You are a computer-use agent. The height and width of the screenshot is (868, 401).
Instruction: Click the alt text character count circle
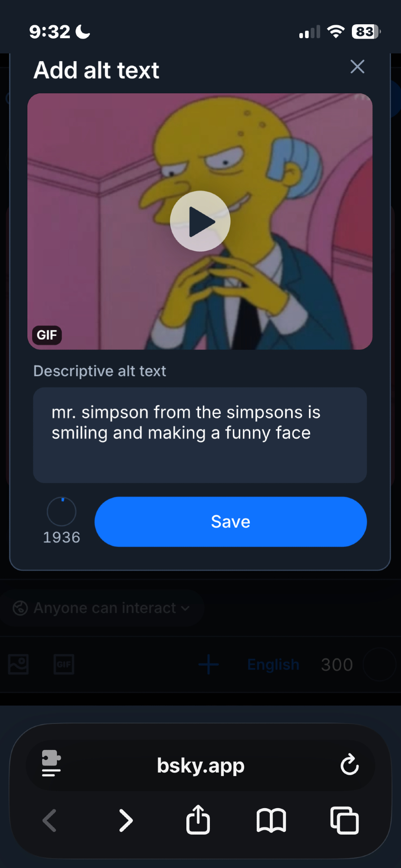[x=62, y=512]
